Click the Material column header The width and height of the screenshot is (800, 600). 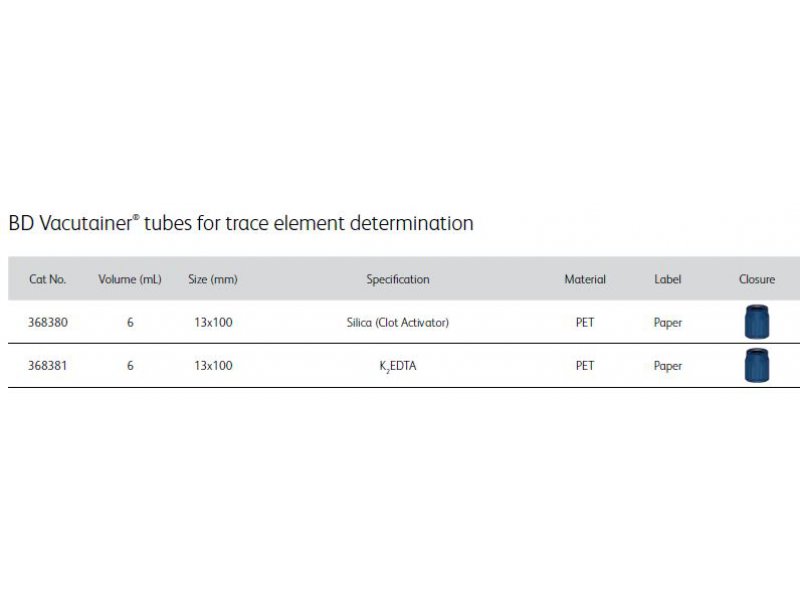point(585,279)
